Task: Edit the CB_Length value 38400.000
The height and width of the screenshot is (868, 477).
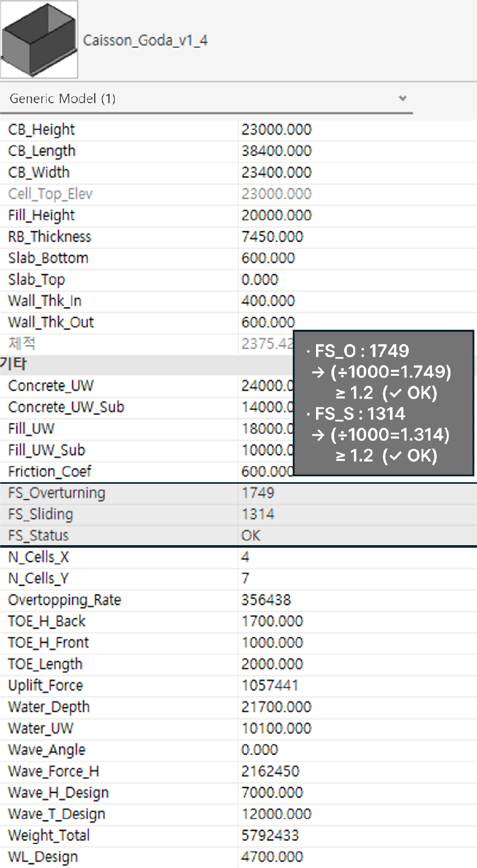Action: coord(276,151)
